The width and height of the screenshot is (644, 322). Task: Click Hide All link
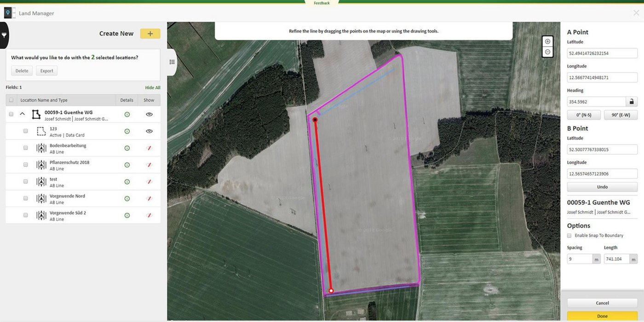tap(153, 87)
